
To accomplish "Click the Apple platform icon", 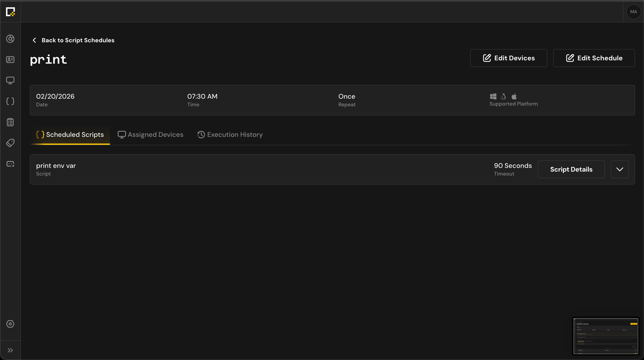I will click(514, 96).
